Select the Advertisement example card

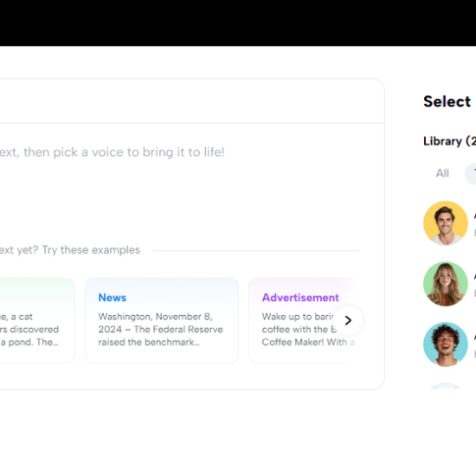(304, 320)
